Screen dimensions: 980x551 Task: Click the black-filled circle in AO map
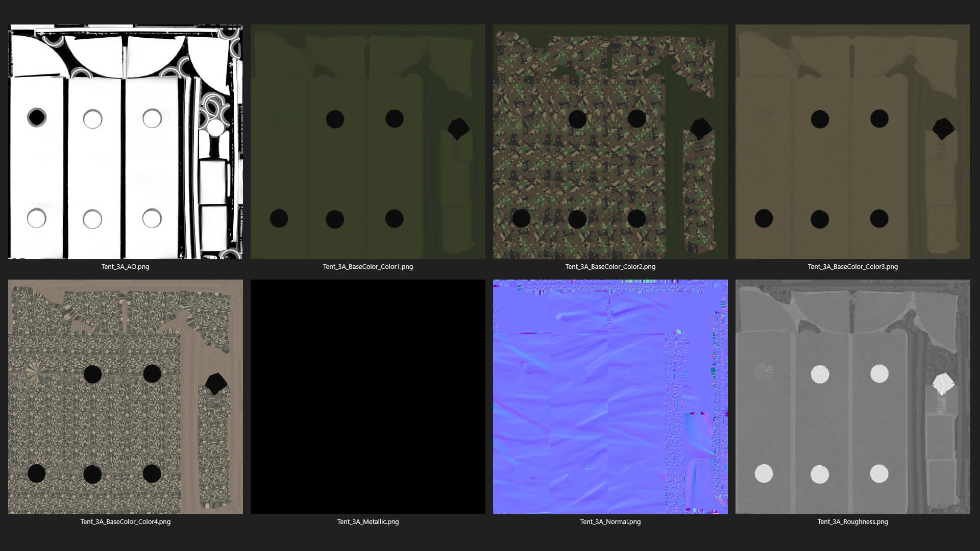coord(36,117)
